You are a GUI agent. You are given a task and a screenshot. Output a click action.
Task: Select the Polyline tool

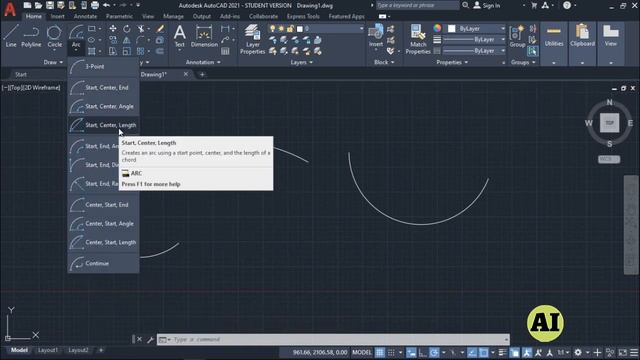tap(31, 36)
